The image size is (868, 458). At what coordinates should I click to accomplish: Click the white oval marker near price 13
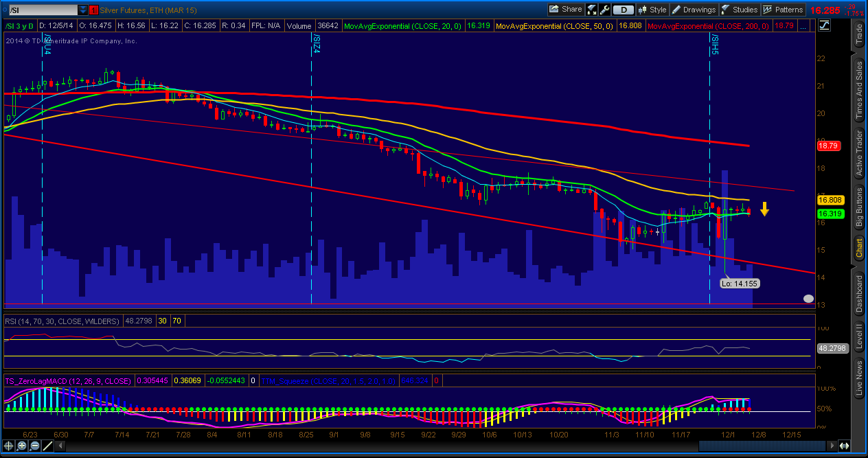[808, 299]
